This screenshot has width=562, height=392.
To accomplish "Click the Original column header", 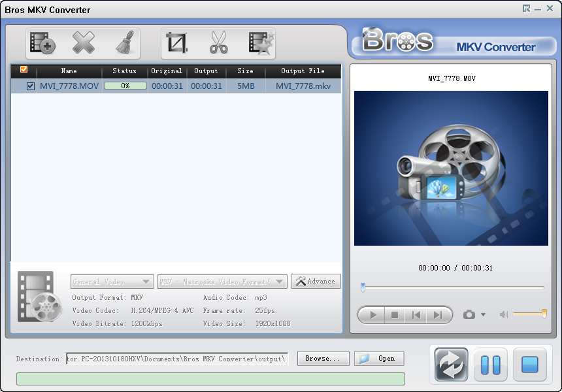I will click(167, 71).
